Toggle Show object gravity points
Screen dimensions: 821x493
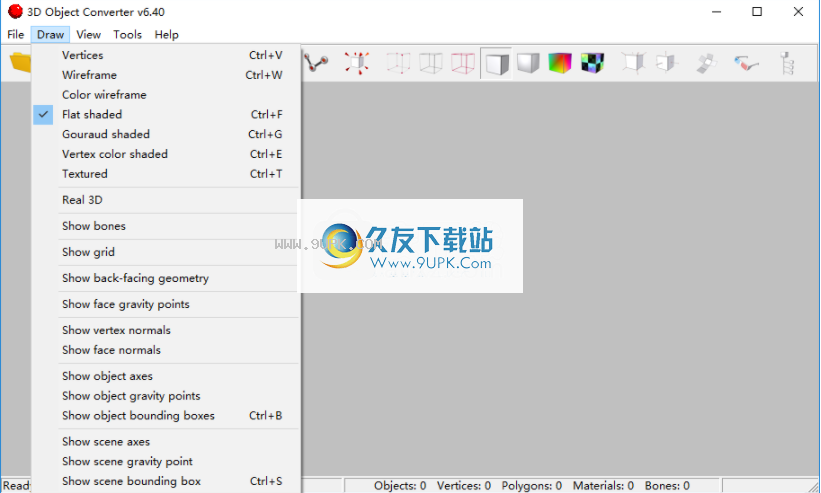pyautogui.click(x=166, y=396)
